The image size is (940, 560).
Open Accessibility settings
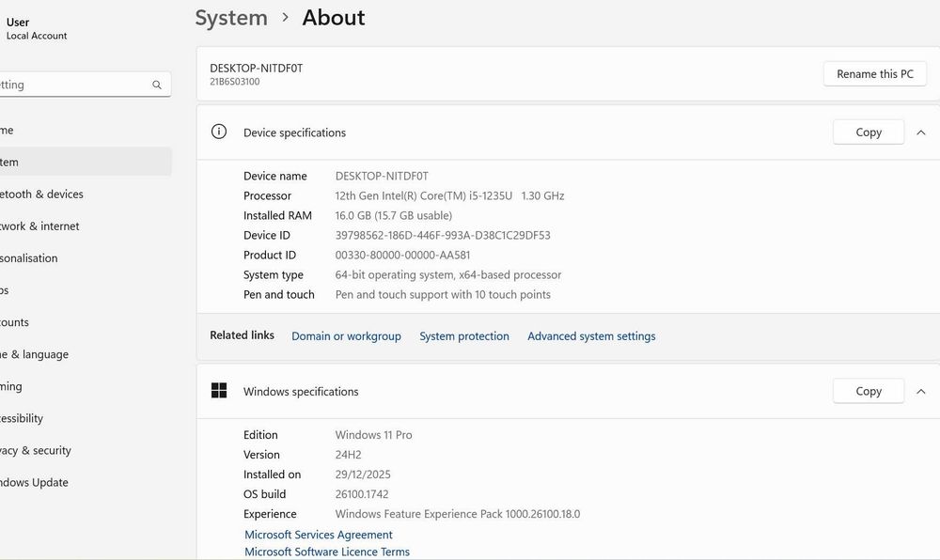[84, 418]
